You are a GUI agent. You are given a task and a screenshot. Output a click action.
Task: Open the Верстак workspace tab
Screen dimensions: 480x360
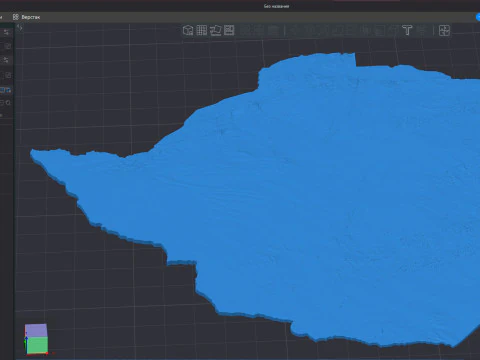coord(26,17)
